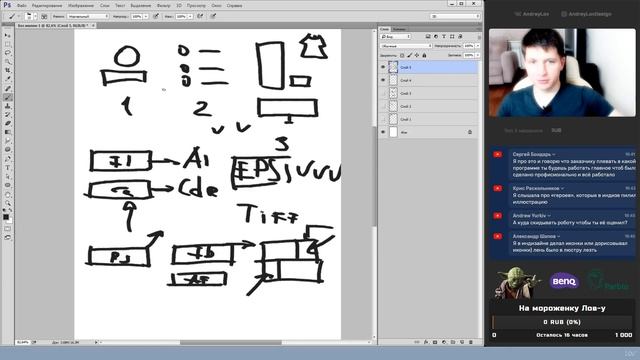
Task: Open the brush panel toggle icon
Action: pos(44,16)
